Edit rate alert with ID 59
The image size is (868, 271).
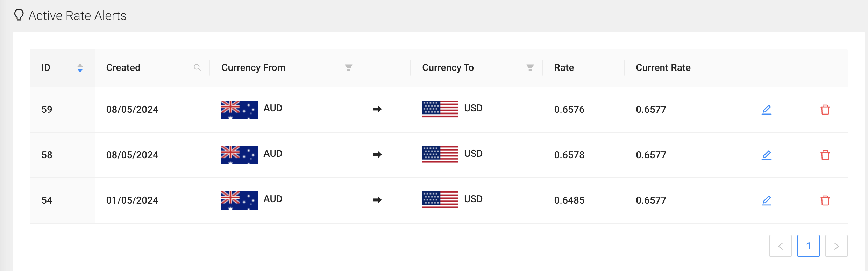pos(766,110)
